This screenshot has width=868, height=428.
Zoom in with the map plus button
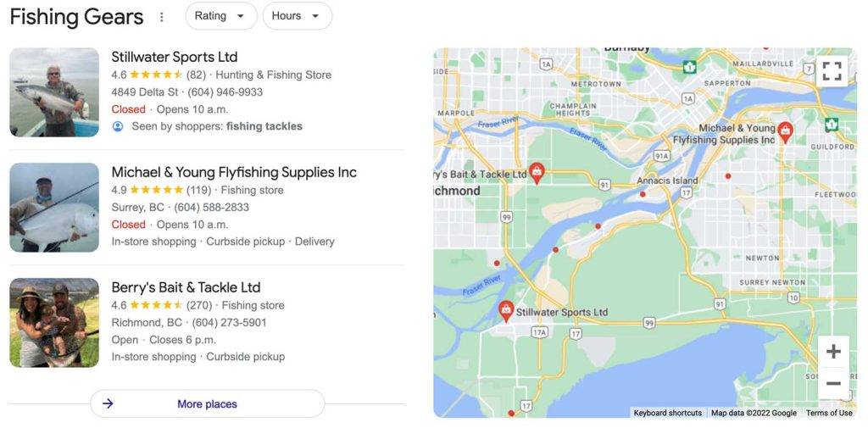pos(833,352)
